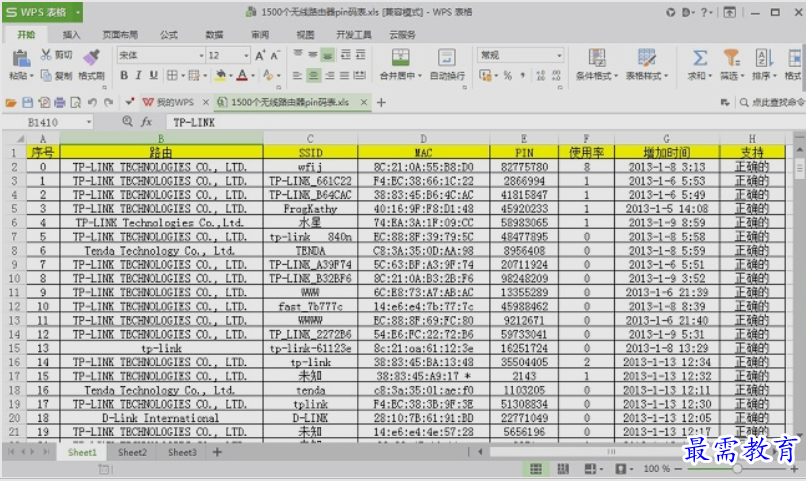Toggle center horizontal alignment
806x481 pixels.
point(314,76)
